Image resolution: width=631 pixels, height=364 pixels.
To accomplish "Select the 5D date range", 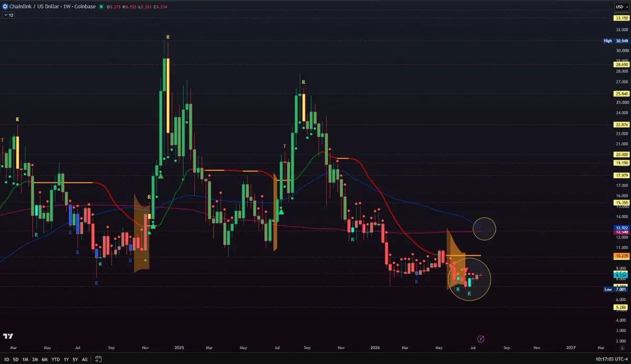I will point(16,360).
